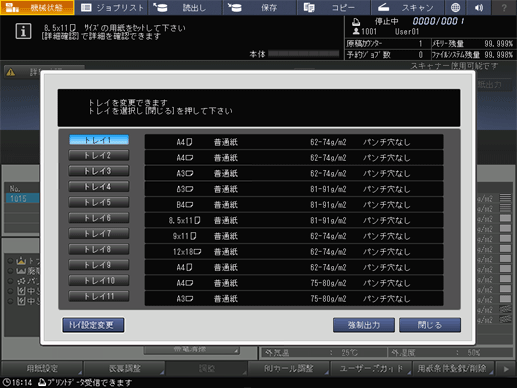Click the user 1001 icon

(356, 31)
